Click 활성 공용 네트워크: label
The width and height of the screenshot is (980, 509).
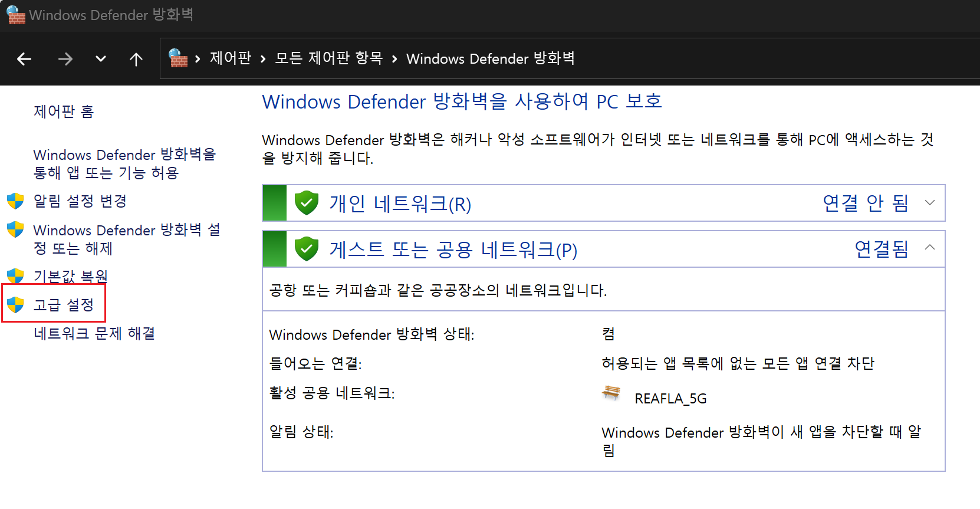pyautogui.click(x=332, y=393)
